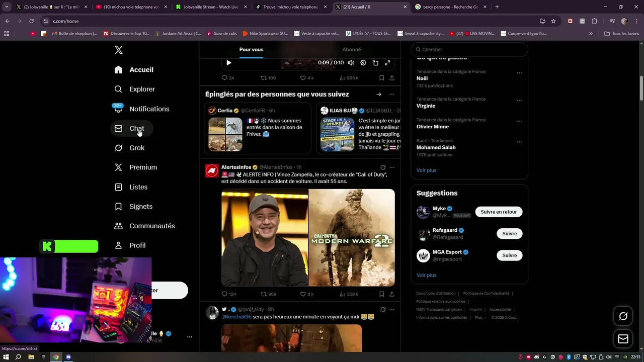Open more options beside Épinglés header

click(391, 95)
